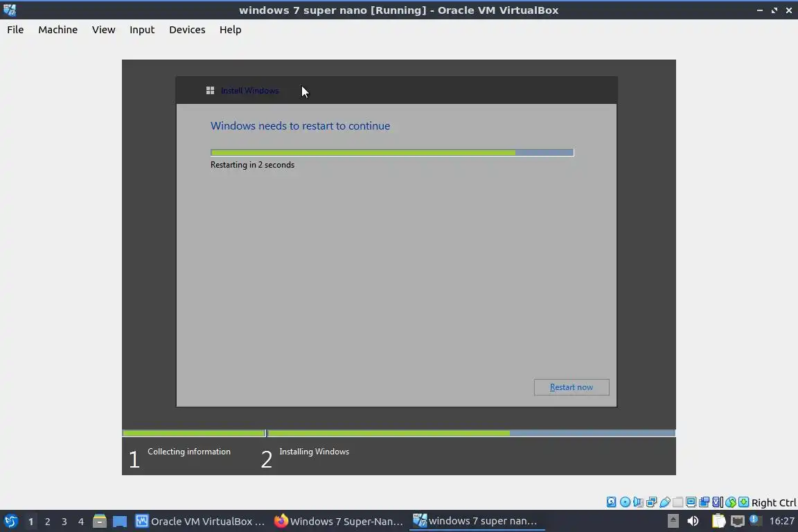Open the volume control tray icon
Screen dimensions: 798x532
click(x=693, y=521)
